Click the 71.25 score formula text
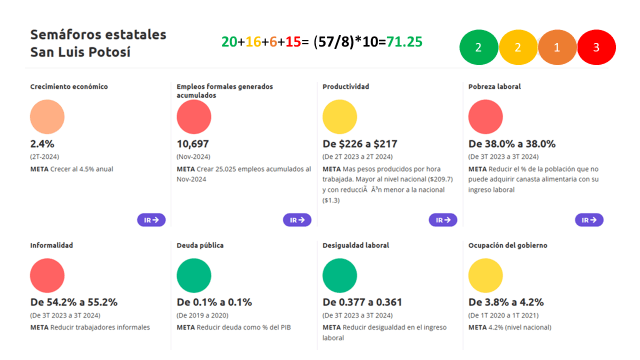This screenshot has height=360, width=640. tap(322, 42)
